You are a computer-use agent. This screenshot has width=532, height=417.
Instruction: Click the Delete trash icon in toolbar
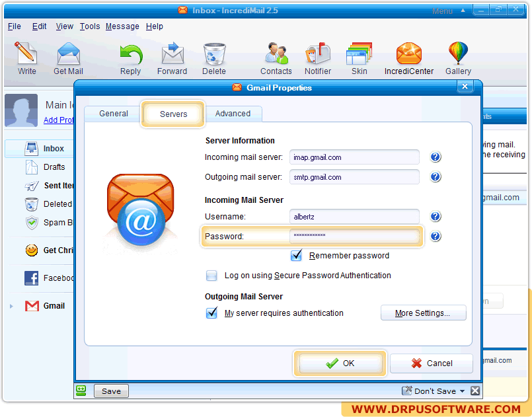click(x=214, y=54)
